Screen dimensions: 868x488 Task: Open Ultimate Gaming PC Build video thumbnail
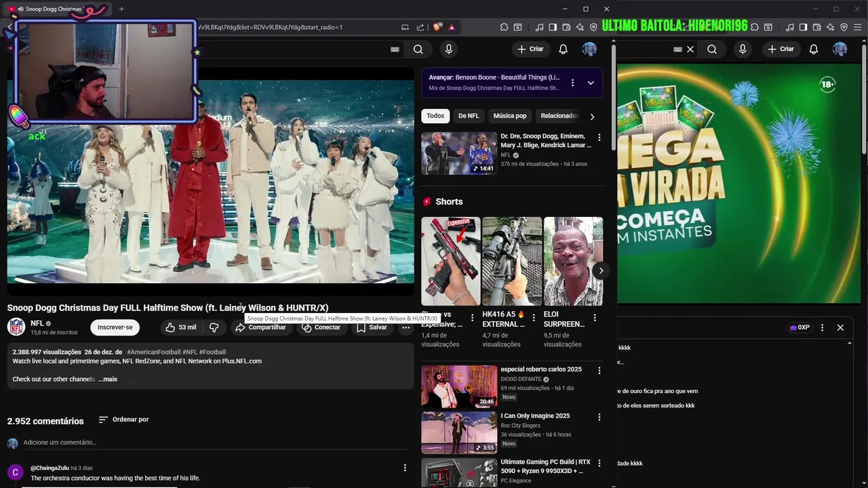tap(459, 473)
